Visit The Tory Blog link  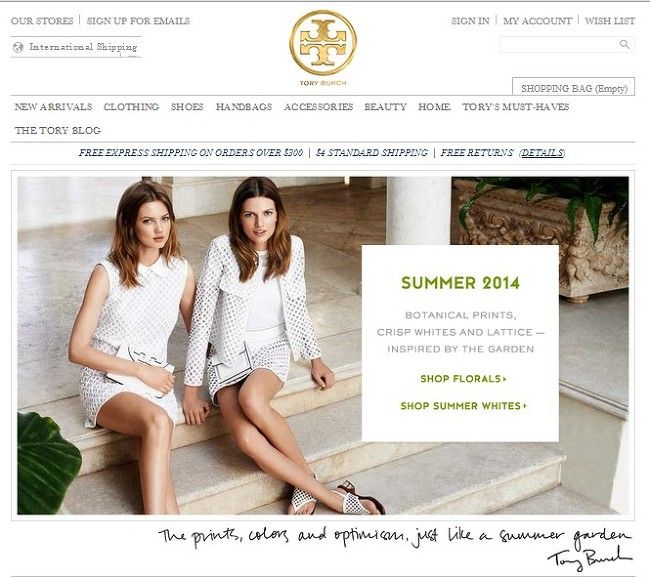(x=58, y=131)
